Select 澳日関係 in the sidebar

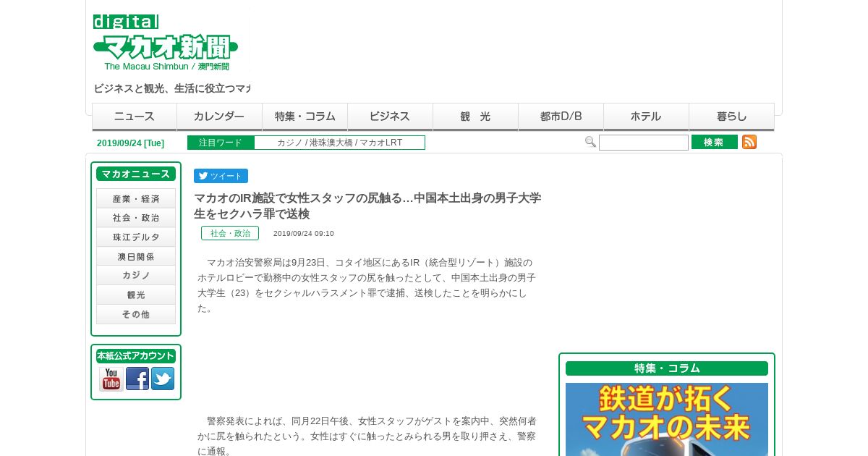pyautogui.click(x=136, y=256)
